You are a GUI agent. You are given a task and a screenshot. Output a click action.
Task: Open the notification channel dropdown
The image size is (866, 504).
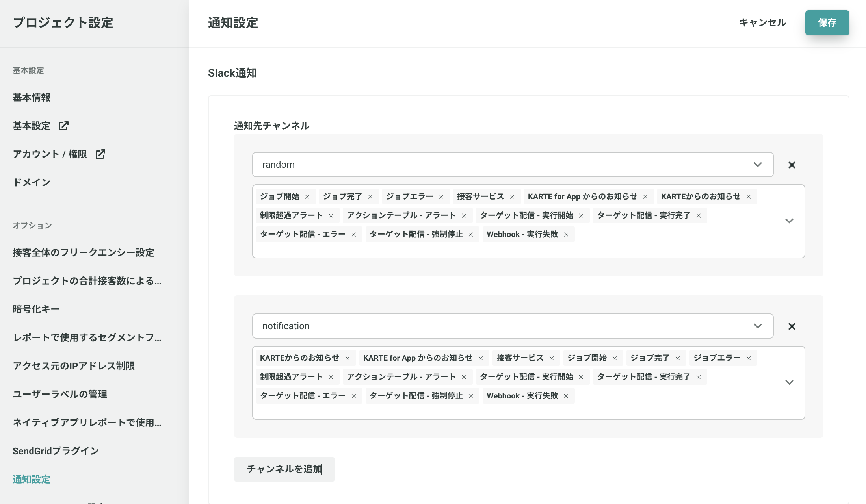tap(513, 326)
